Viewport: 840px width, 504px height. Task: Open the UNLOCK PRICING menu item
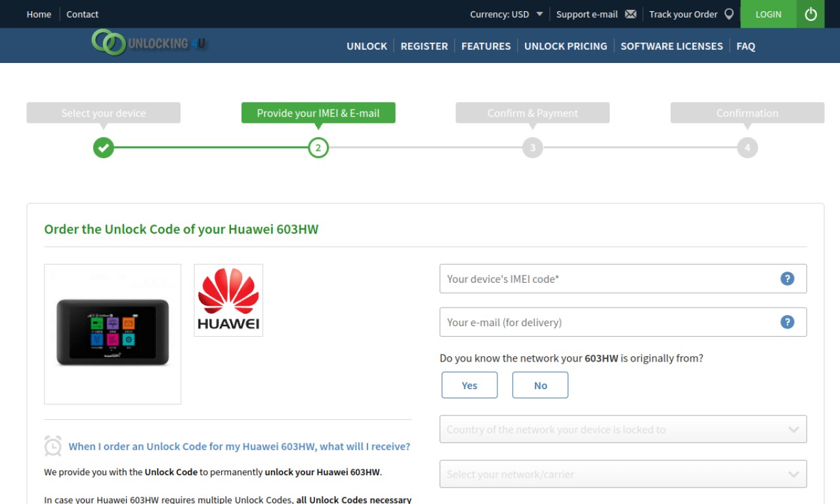[566, 46]
